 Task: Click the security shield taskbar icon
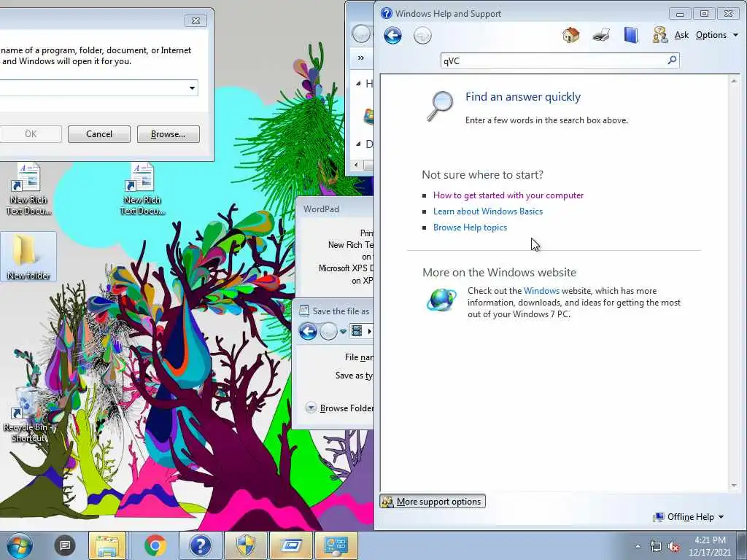click(246, 545)
